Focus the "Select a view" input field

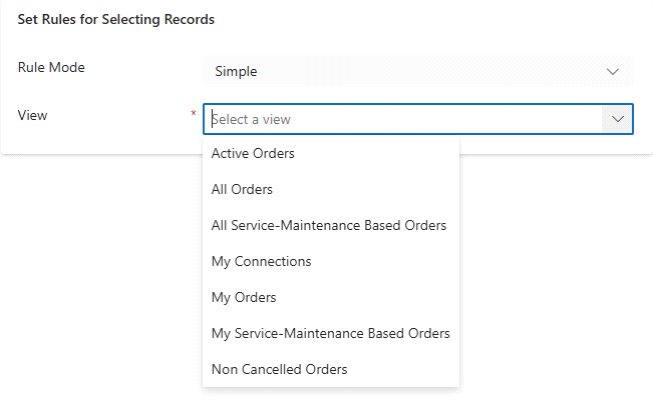pos(400,119)
